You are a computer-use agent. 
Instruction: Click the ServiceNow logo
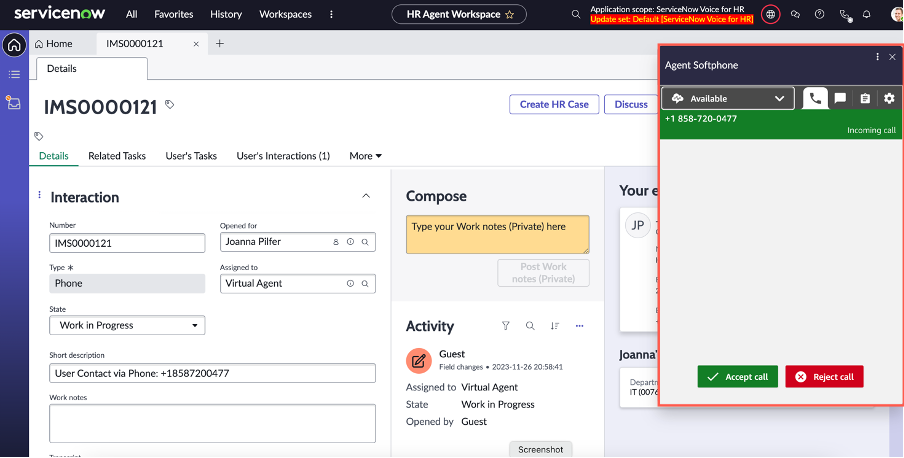tap(61, 14)
